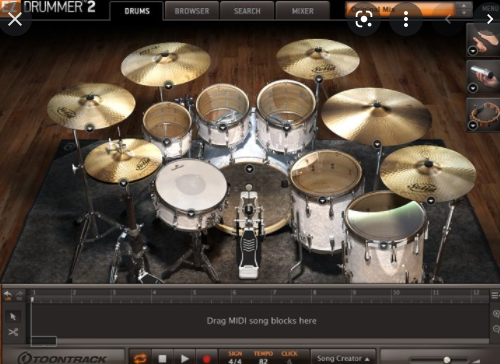This screenshot has height=364, width=500.
Task: Click bar 12 on timeline ruler
Action: click(x=476, y=292)
